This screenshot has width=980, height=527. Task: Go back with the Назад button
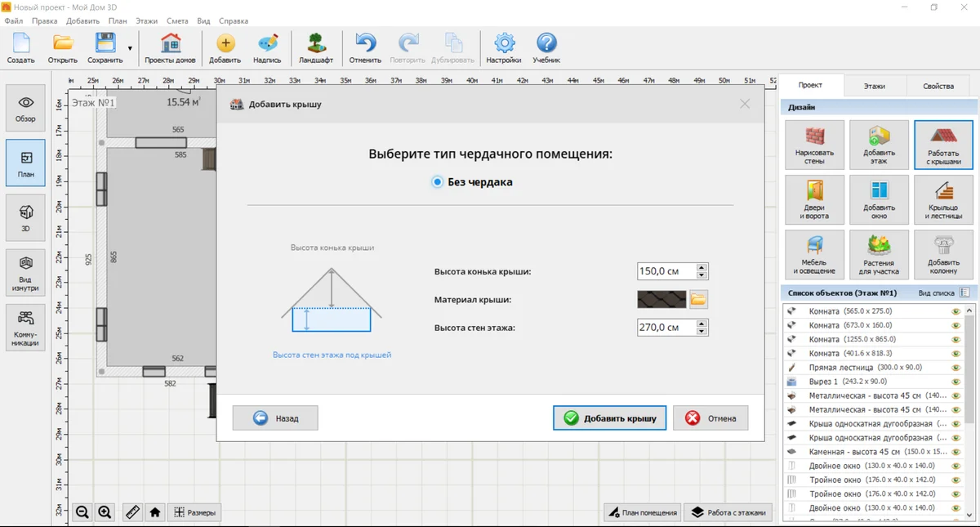coord(275,418)
